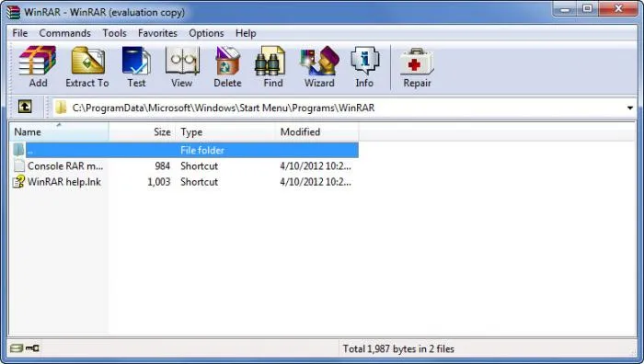Click Shortcut type of Console RAR row
The width and height of the screenshot is (644, 364).
(200, 165)
